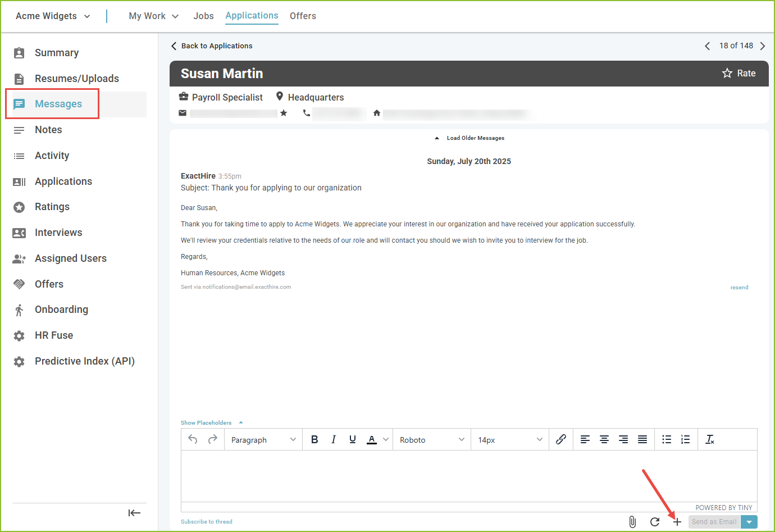Click the attach file paperclip icon
This screenshot has height=532, width=775.
632,522
